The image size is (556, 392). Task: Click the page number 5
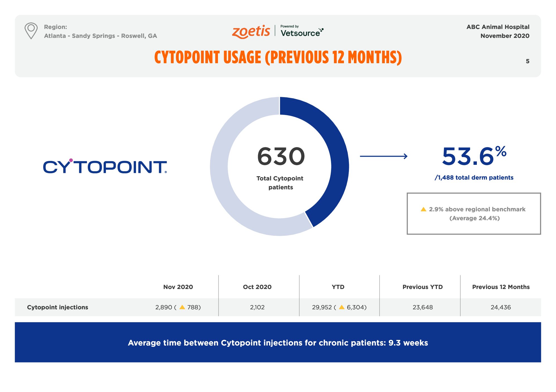(527, 61)
